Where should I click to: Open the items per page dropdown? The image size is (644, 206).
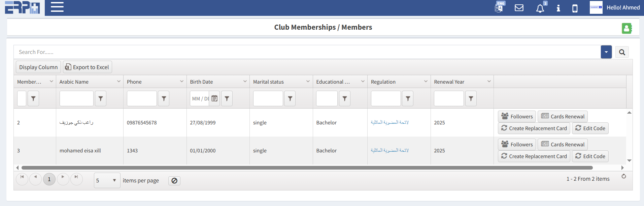click(x=107, y=180)
